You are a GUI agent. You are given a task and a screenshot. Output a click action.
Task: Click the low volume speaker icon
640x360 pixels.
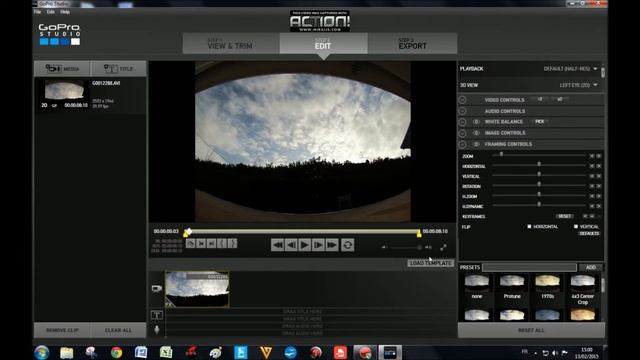(384, 247)
